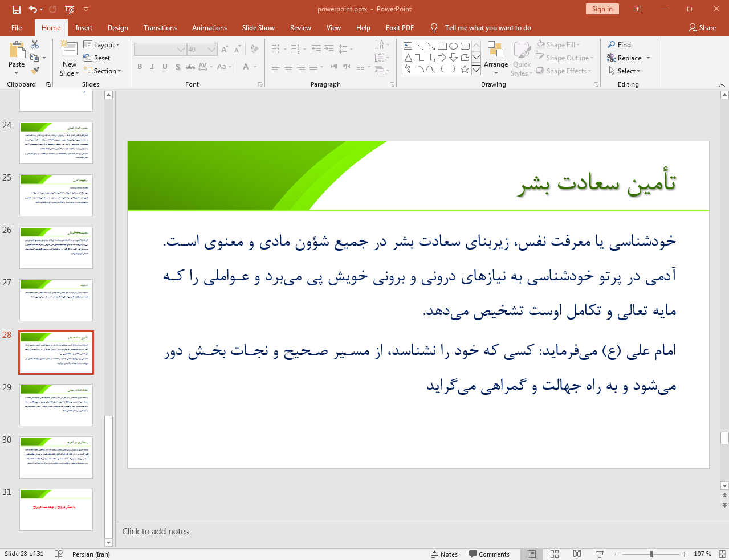Select the rectangle shape in the gallery
This screenshot has width=729, height=560.
442,46
